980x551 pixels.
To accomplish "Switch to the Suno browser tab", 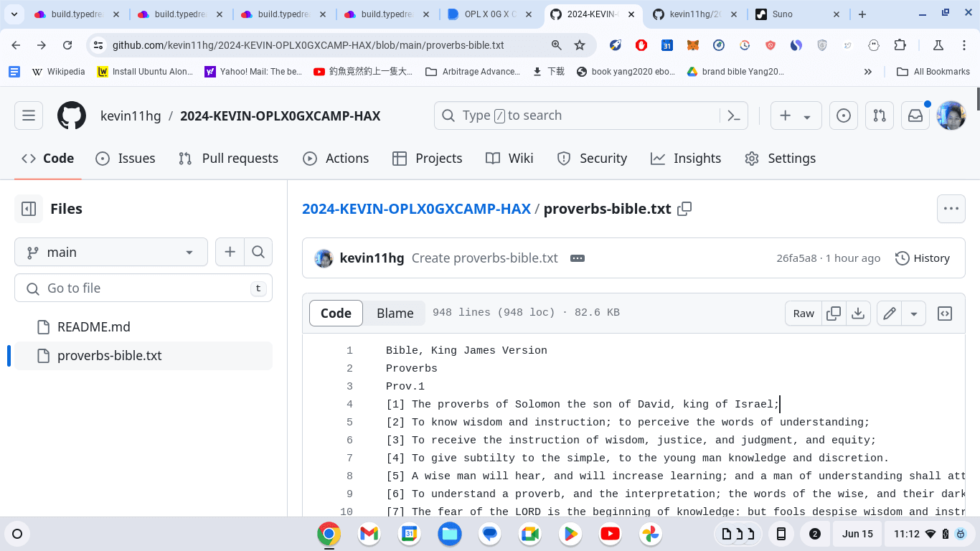I will pos(796,14).
